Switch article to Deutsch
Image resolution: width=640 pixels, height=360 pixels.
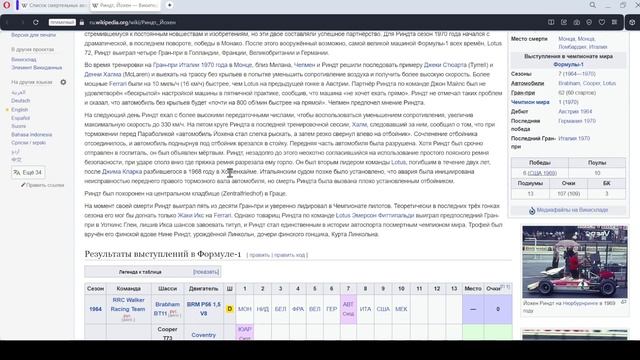coord(20,101)
